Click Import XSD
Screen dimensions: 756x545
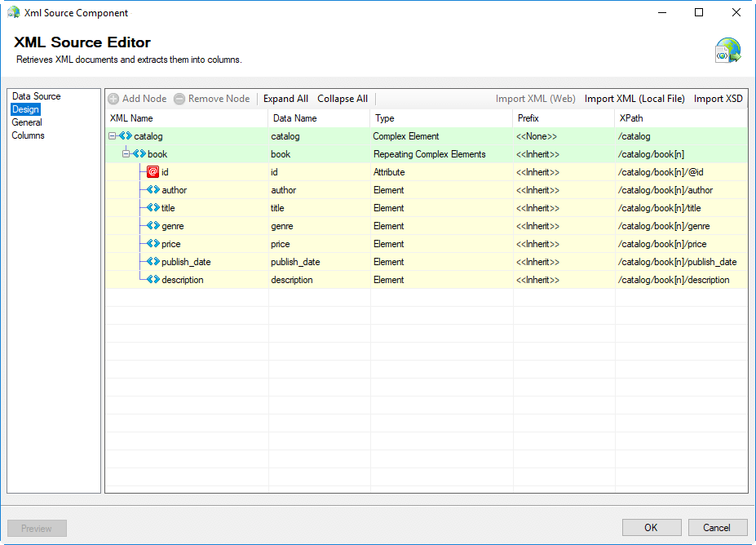(718, 99)
